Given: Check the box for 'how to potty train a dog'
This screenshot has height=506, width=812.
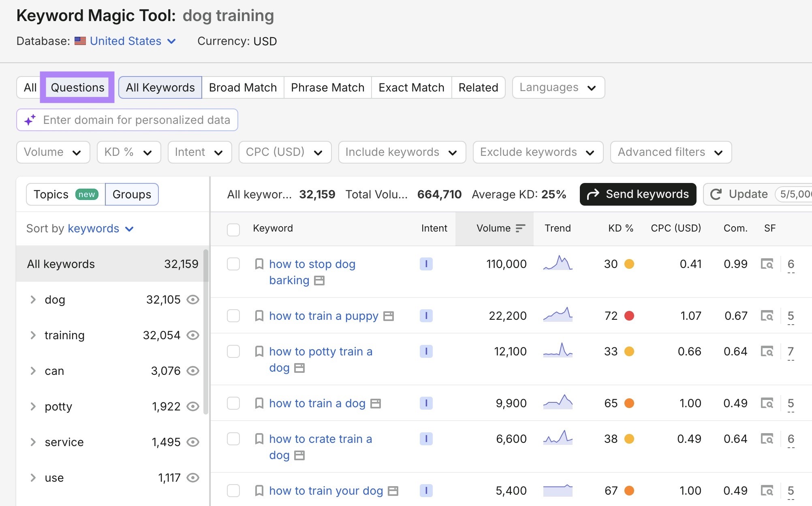Looking at the screenshot, I should (233, 351).
